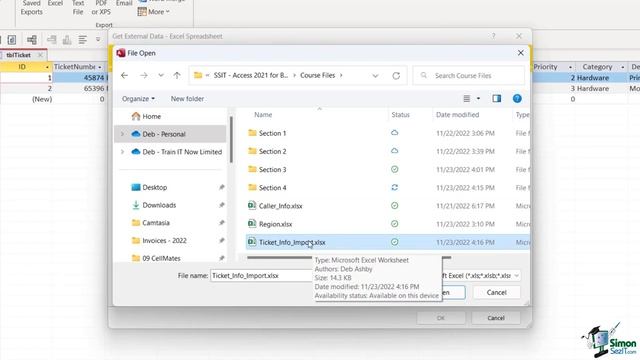The image size is (640, 360).
Task: Open File Open help icon
Action: [x=517, y=98]
